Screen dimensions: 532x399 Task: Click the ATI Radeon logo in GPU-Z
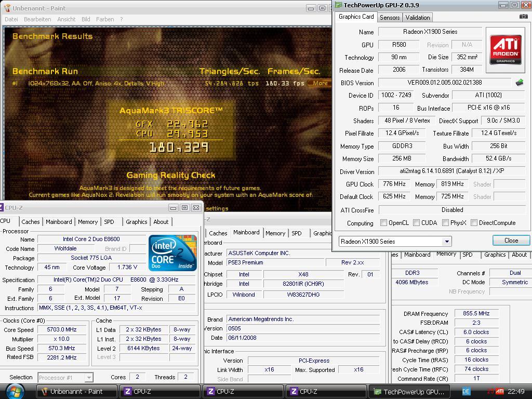[x=505, y=50]
